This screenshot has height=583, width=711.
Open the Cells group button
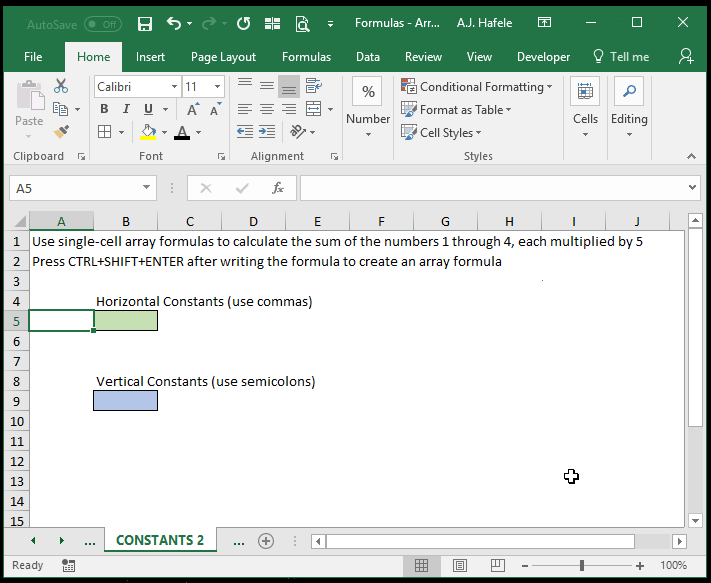585,108
